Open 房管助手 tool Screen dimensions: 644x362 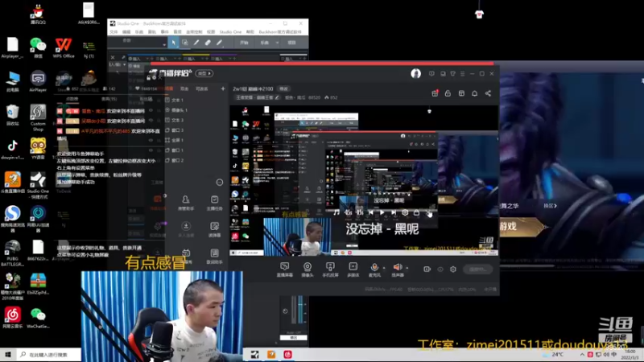click(x=186, y=203)
